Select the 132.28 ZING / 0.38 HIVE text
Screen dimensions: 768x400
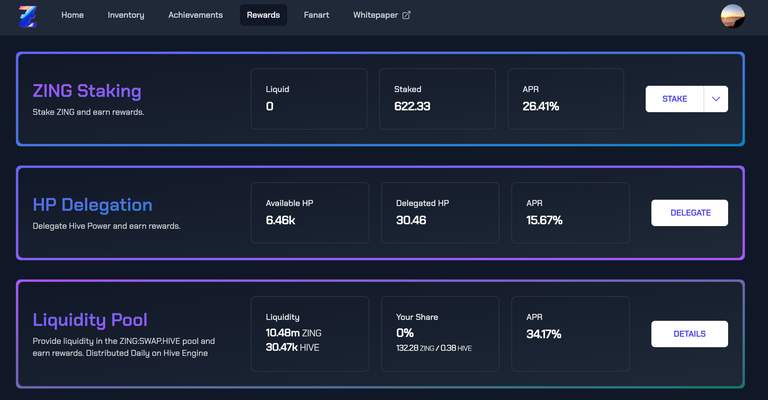point(434,348)
